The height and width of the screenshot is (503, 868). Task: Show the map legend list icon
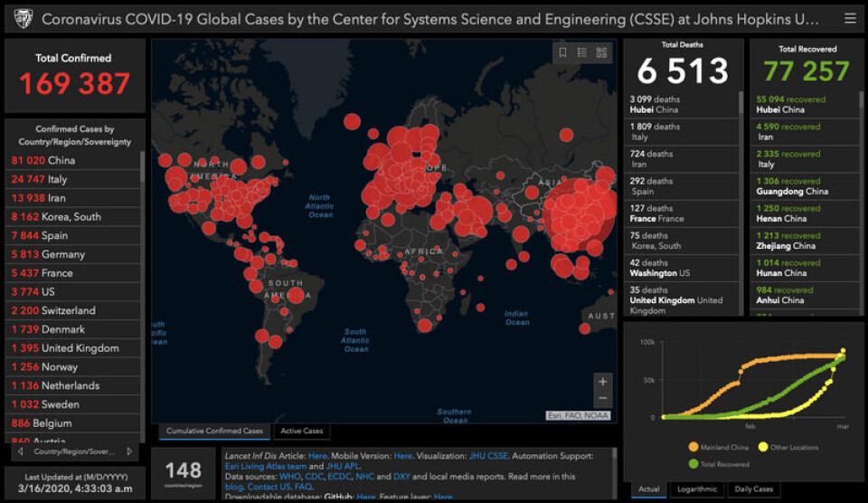click(x=582, y=53)
